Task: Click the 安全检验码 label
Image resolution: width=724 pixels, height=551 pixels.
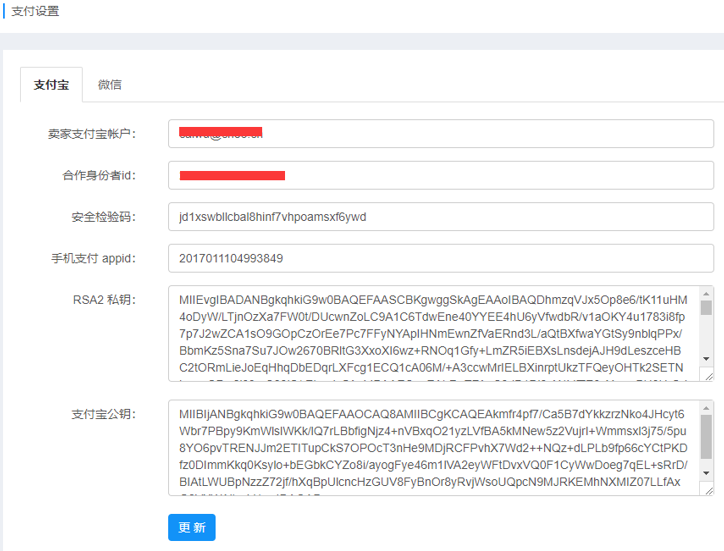Action: click(103, 217)
